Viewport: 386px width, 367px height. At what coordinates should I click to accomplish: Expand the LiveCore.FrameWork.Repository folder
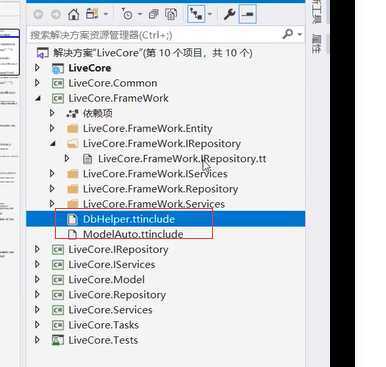click(x=52, y=189)
